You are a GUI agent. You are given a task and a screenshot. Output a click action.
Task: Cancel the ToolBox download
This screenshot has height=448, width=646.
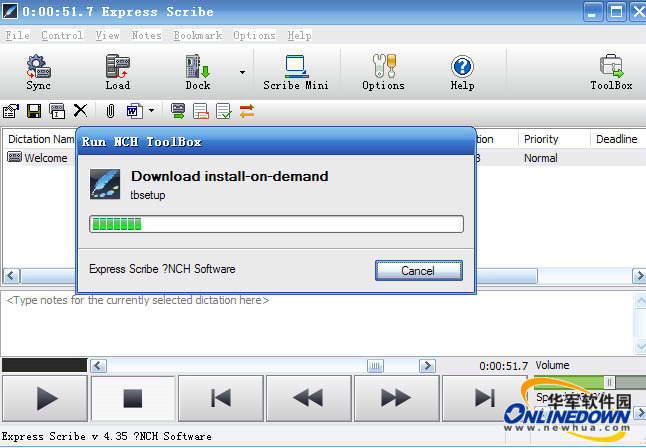click(x=419, y=270)
